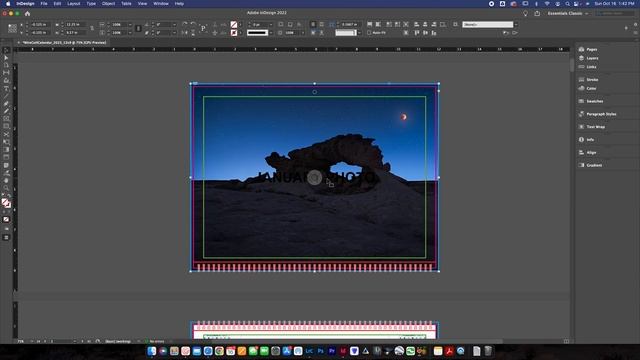Click the lightbulb discover button

[x=525, y=13]
